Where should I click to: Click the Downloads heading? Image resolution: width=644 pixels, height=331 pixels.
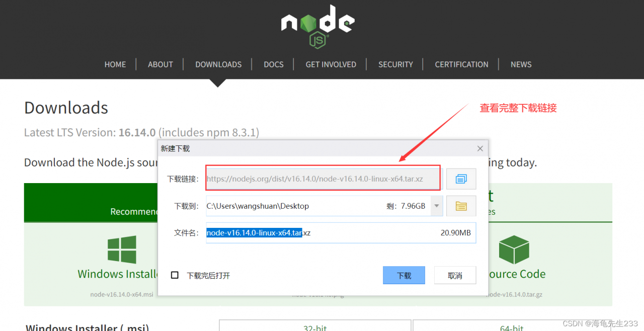66,108
